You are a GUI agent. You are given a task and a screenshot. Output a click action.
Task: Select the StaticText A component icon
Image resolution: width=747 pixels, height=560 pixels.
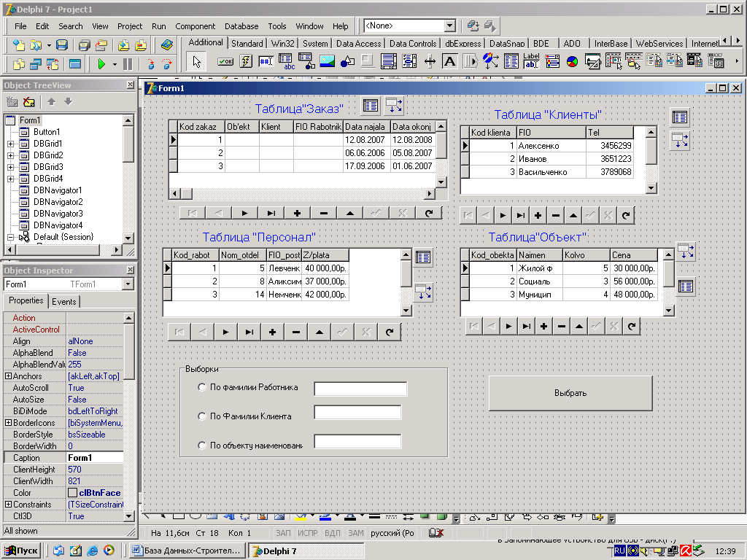click(449, 61)
